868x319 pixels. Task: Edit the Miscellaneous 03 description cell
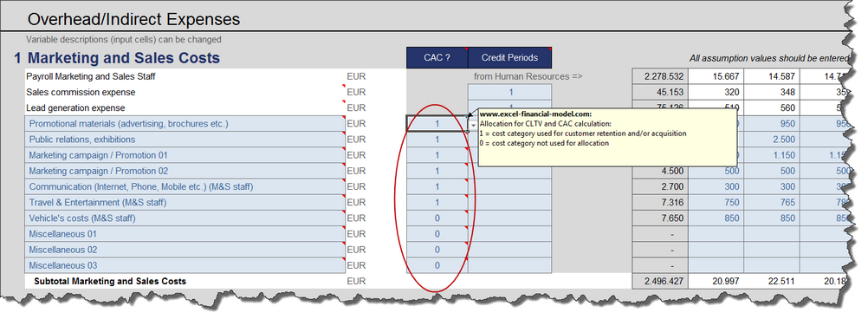185,265
